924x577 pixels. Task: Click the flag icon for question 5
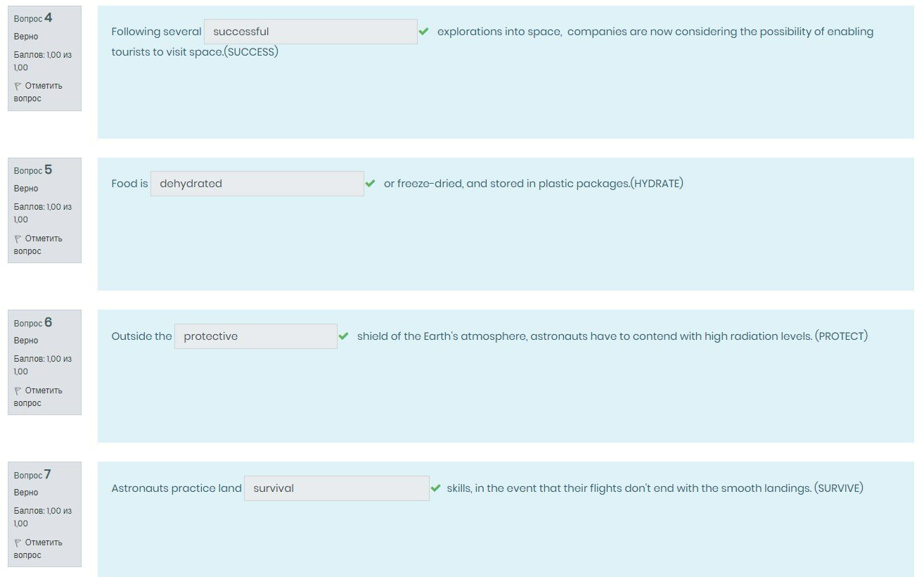point(18,239)
